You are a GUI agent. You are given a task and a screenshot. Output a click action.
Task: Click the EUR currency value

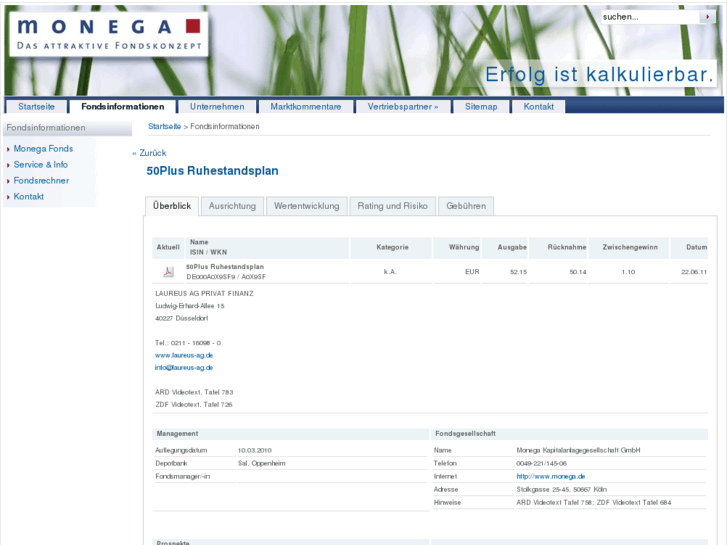[x=472, y=272]
